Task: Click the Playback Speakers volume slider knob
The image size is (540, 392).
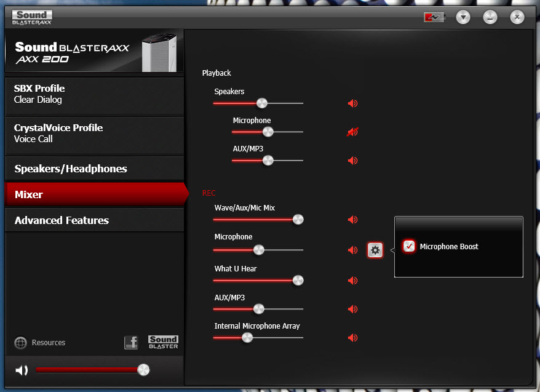Action: (x=262, y=103)
